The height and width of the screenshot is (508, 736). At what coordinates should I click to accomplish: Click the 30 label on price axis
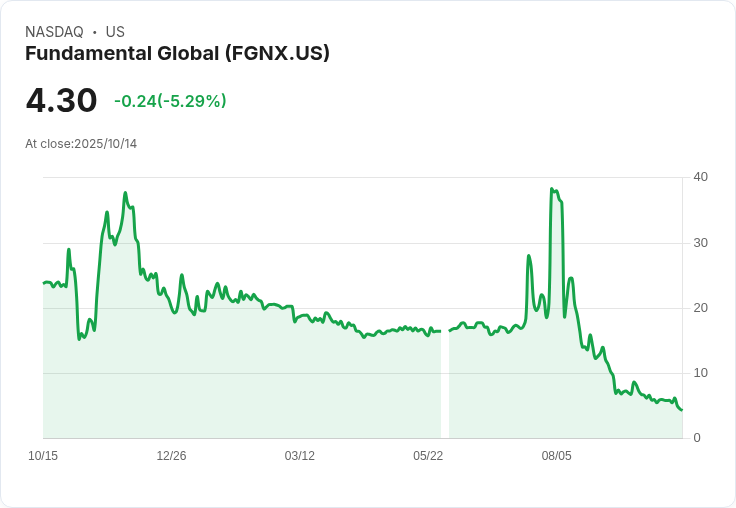pyautogui.click(x=700, y=243)
